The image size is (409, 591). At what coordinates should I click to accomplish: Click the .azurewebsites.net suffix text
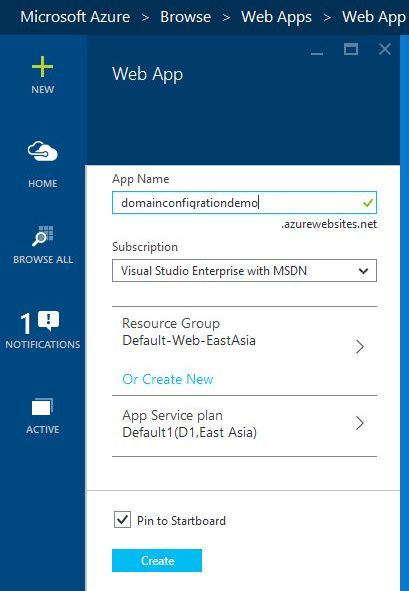pyautogui.click(x=329, y=224)
